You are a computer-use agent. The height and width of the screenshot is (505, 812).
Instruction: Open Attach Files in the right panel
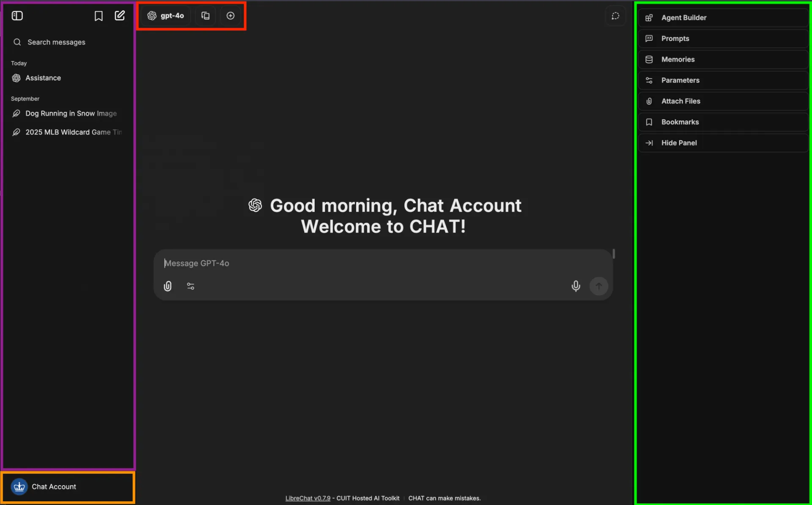[723, 101]
